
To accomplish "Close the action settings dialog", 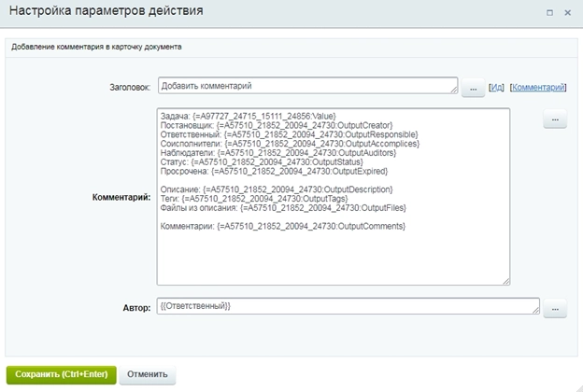I will pyautogui.click(x=567, y=13).
